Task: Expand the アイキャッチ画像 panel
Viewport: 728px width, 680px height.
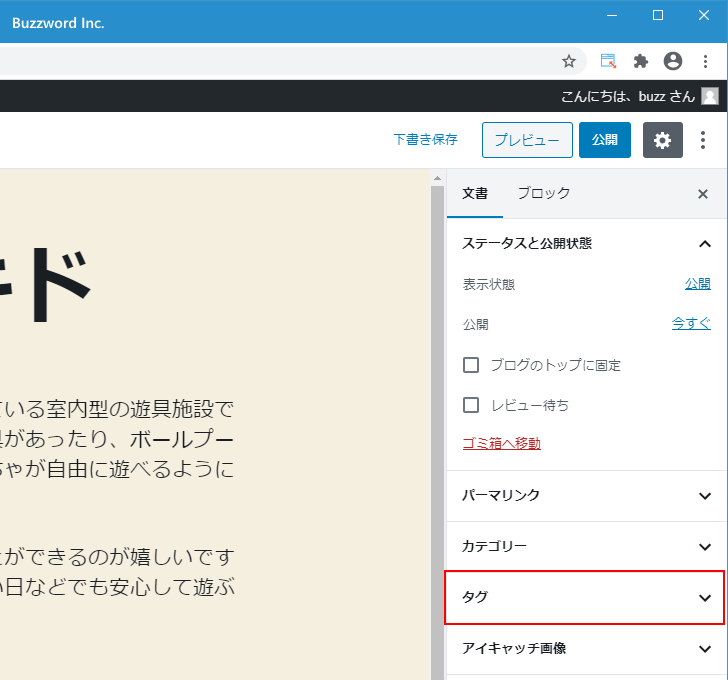Action: 586,648
